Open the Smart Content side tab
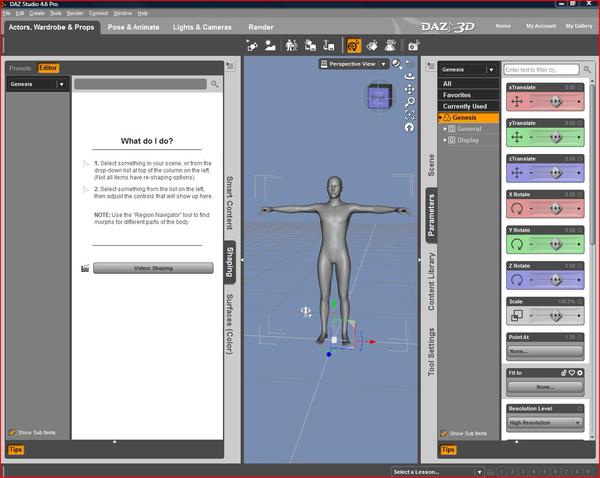This screenshot has height=478, width=600. click(229, 203)
